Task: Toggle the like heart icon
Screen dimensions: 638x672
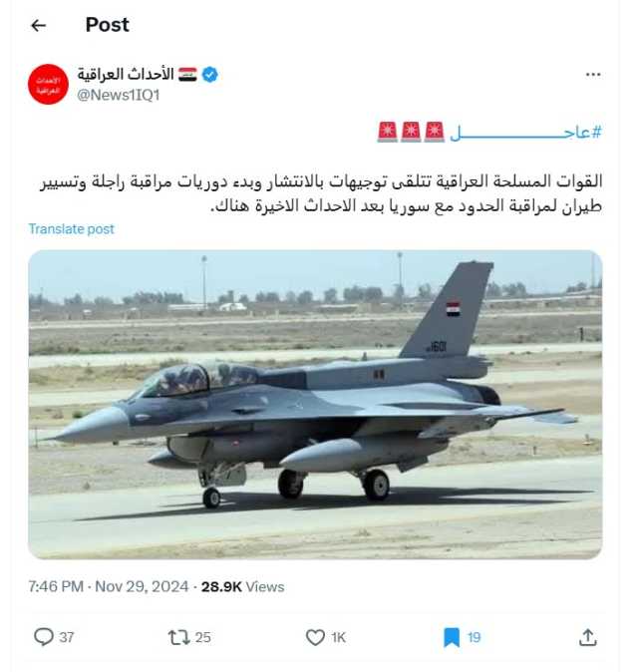Action: coord(315,637)
